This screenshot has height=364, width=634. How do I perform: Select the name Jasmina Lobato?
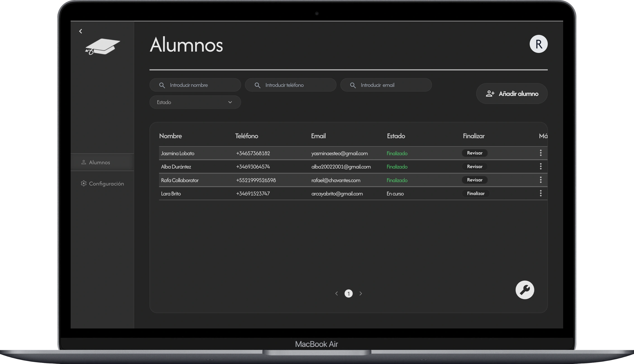pyautogui.click(x=178, y=153)
